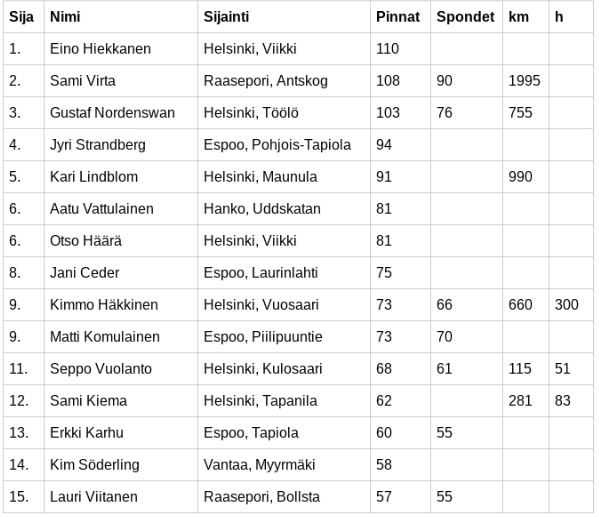Click Aatu Vattulainen in the table

point(102,209)
